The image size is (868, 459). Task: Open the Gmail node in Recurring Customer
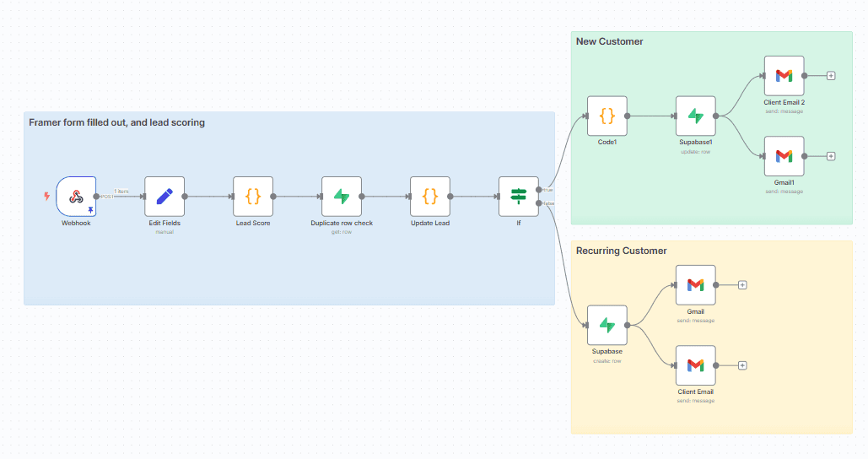[696, 285]
